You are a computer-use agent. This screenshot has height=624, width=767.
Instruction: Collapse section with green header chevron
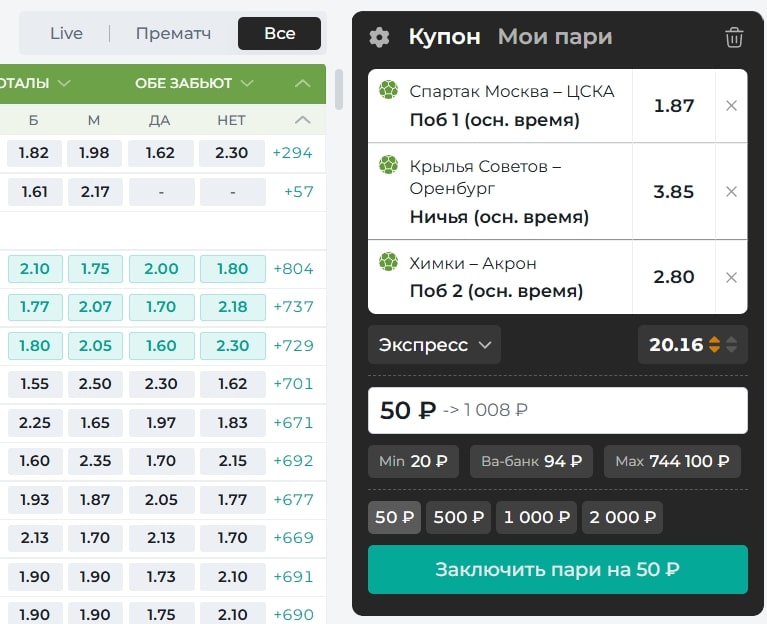tap(303, 83)
